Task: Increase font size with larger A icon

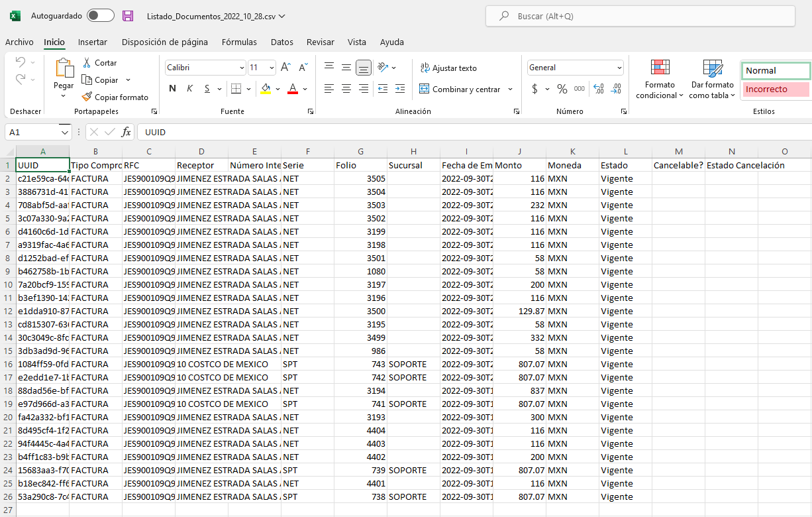Action: pyautogui.click(x=285, y=68)
